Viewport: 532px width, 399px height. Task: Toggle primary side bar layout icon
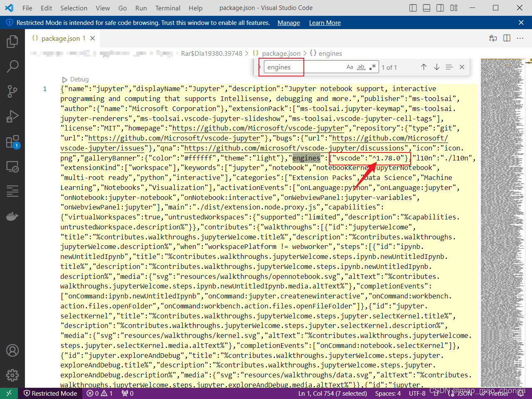(413, 8)
